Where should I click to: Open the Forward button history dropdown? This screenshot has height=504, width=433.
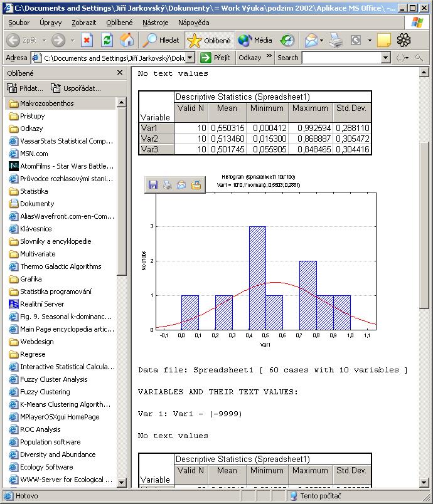(72, 41)
